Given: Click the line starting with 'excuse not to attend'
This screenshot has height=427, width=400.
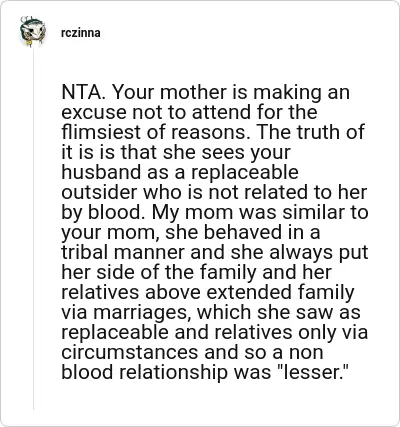Looking at the screenshot, I should pyautogui.click(x=189, y=112).
